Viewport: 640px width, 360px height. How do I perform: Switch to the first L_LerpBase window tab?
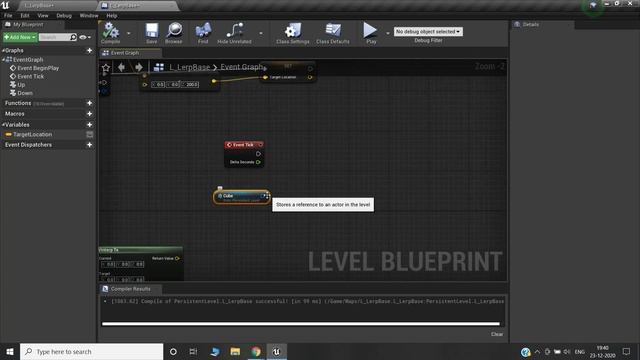[39, 6]
